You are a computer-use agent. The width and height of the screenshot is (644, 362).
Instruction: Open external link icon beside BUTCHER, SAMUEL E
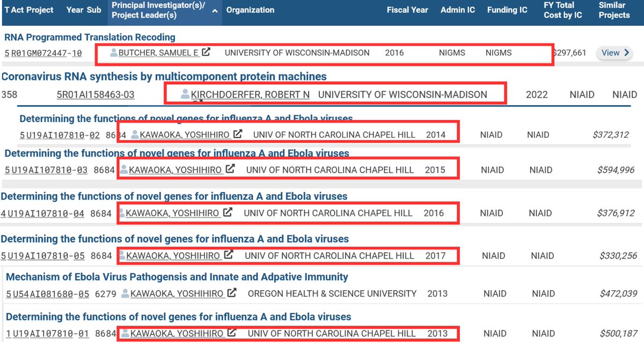coord(206,53)
